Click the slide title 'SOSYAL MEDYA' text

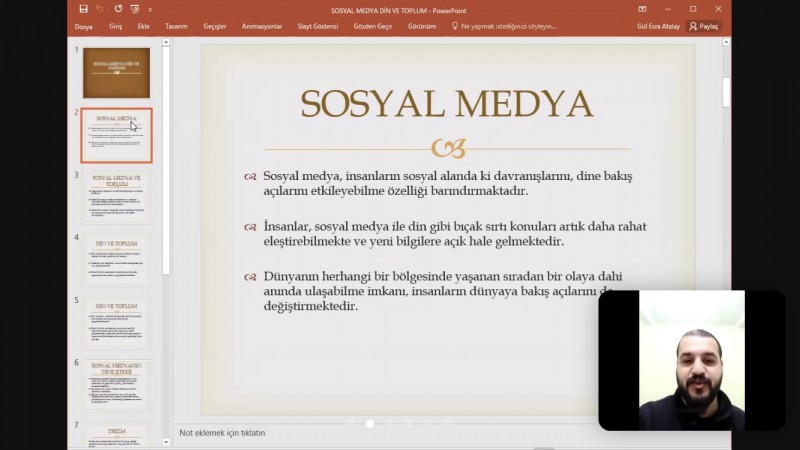tap(447, 104)
